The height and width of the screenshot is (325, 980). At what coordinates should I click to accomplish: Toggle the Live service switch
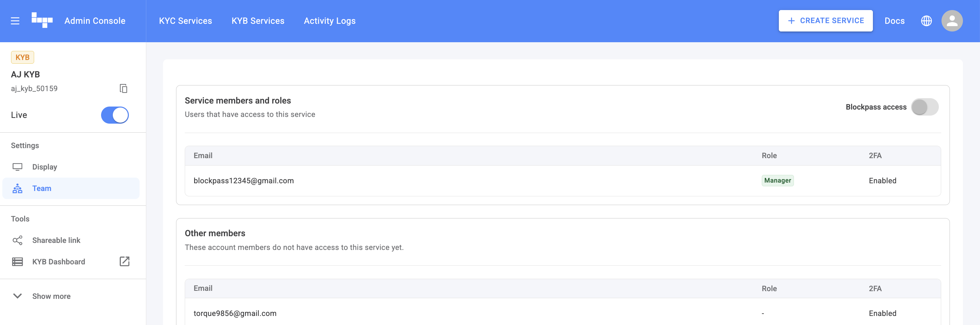[x=114, y=115]
